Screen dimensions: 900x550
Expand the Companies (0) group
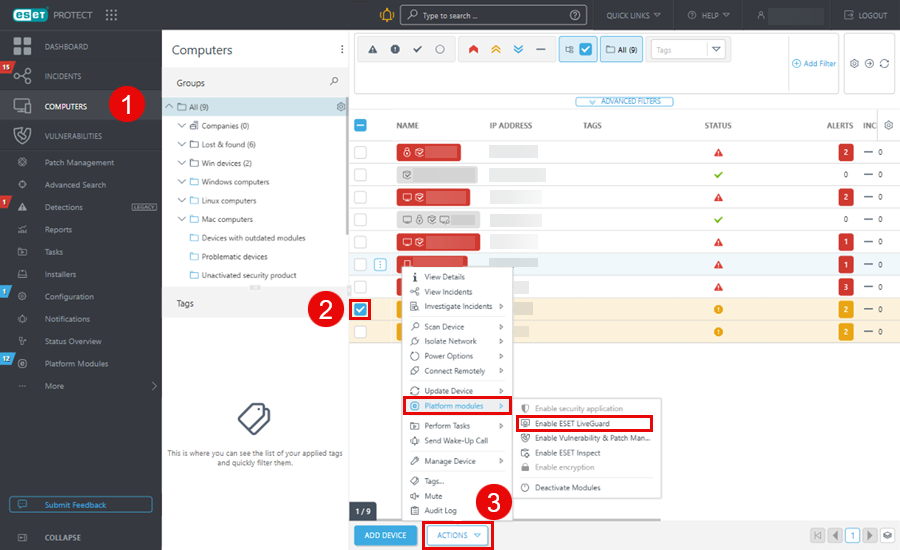(x=181, y=125)
